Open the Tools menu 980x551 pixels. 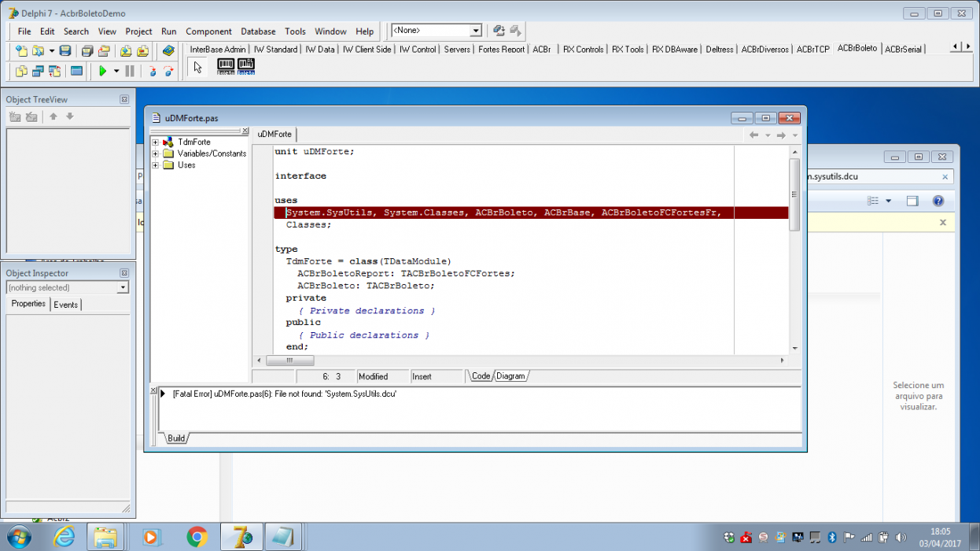295,31
